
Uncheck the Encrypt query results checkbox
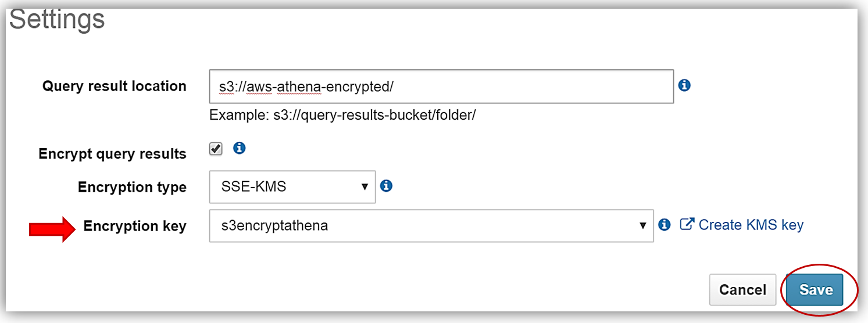pos(216,149)
